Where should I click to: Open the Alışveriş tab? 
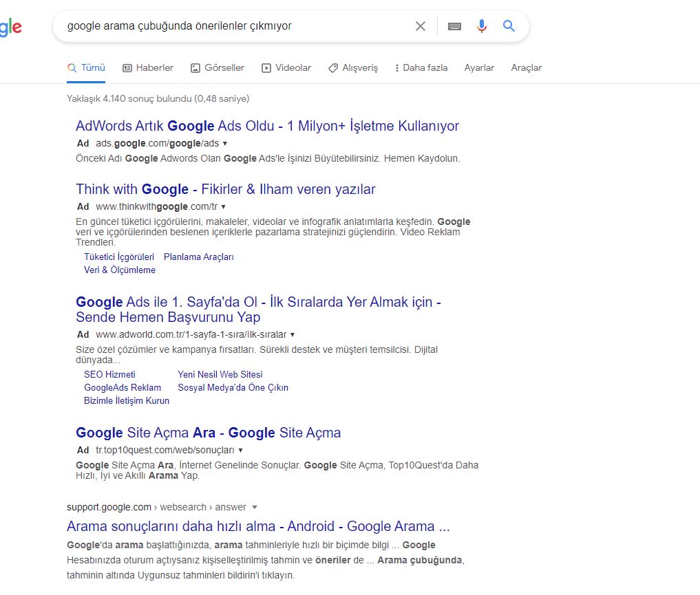(x=352, y=68)
